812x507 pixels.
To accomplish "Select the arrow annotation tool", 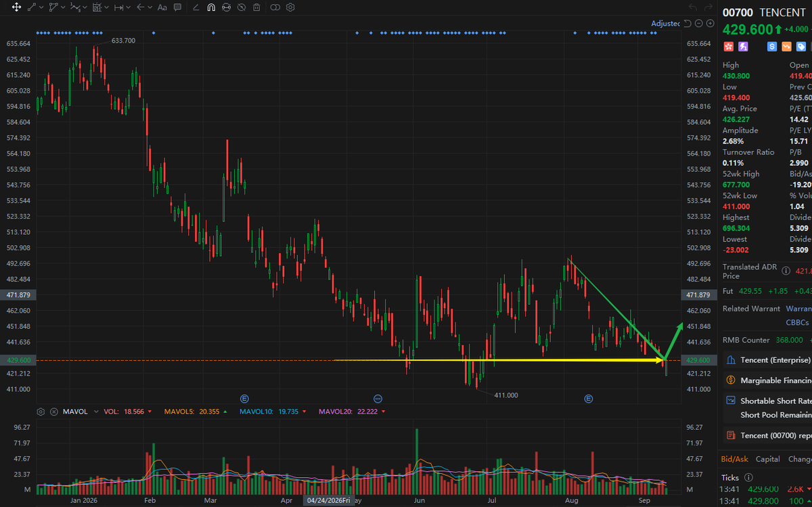I will [x=140, y=8].
